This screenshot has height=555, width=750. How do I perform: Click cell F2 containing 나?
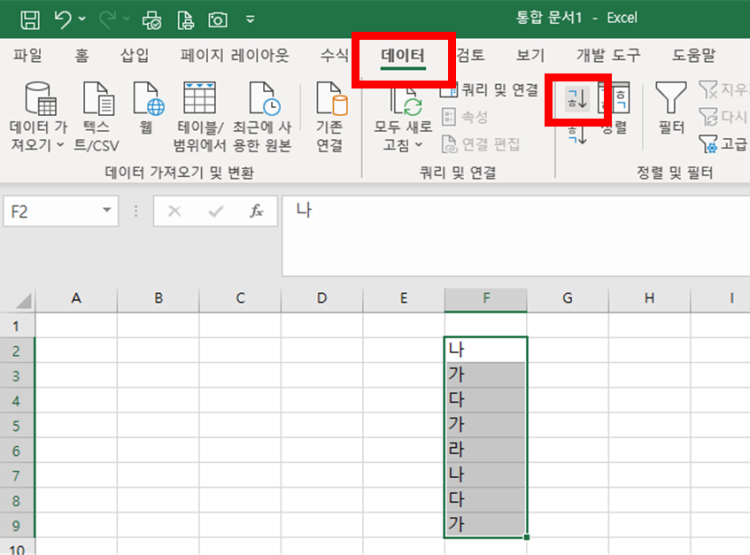coord(486,350)
